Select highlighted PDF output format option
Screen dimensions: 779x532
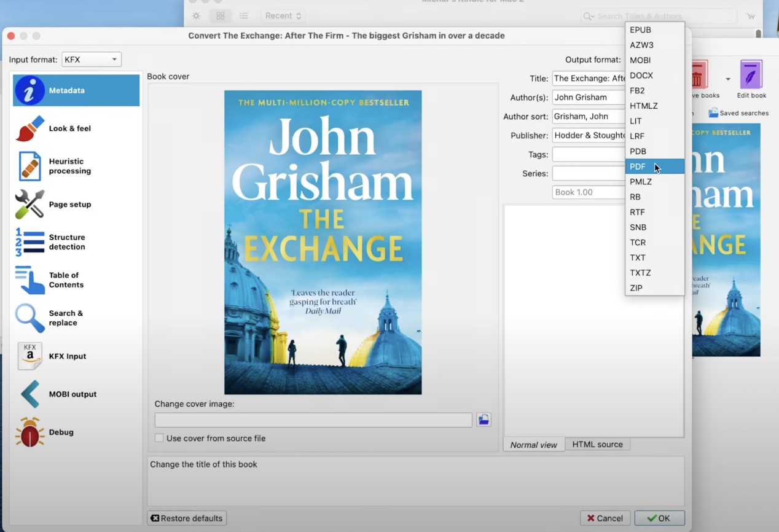tap(655, 166)
